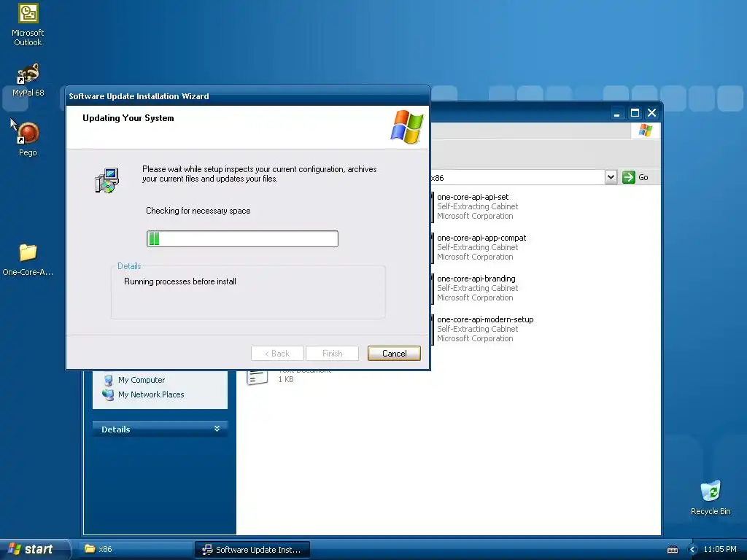Viewport: 747px width, 560px height.
Task: Select the Recycle Bin icon
Action: [x=711, y=497]
